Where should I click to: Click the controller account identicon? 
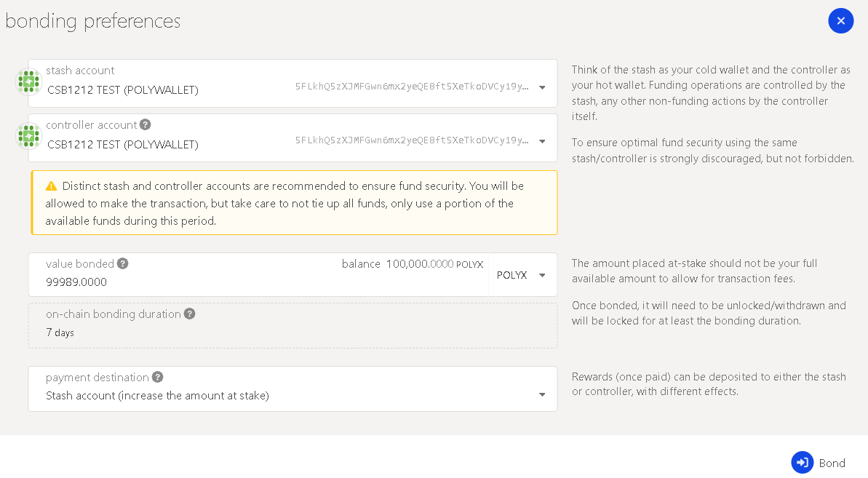point(28,136)
